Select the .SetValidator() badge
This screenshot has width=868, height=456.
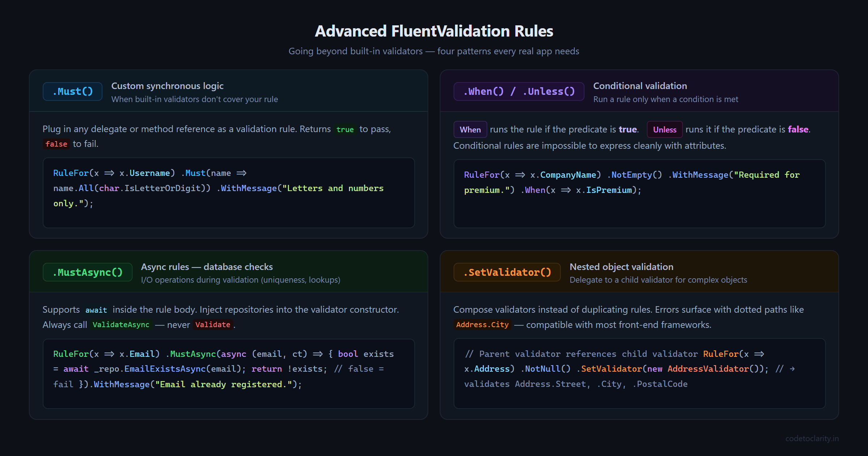pyautogui.click(x=507, y=272)
